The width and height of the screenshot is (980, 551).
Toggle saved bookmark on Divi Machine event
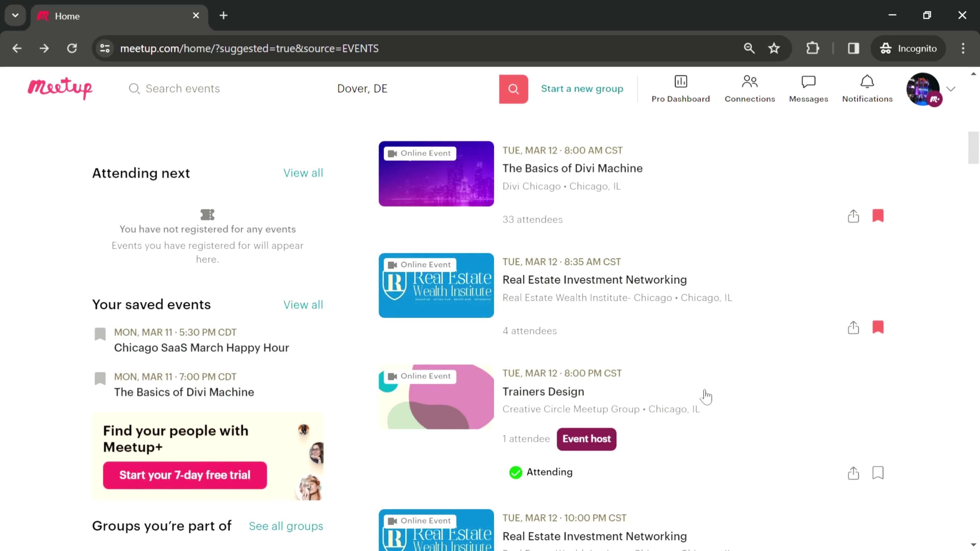click(879, 216)
